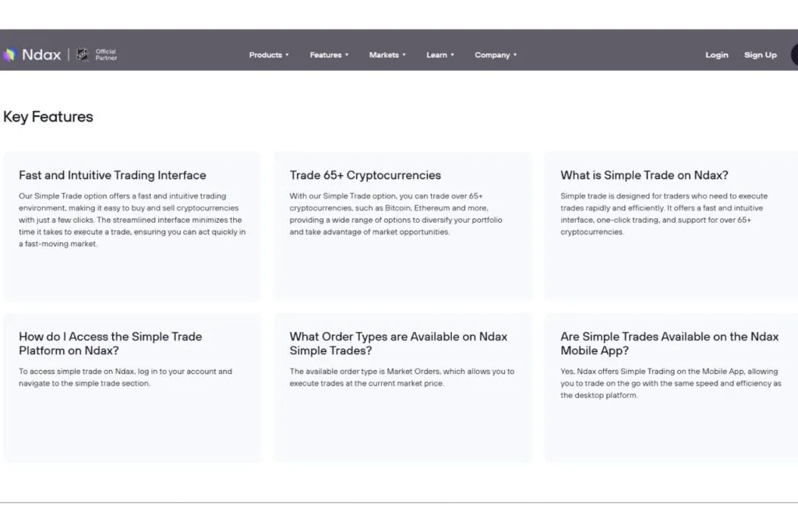Click the Sign Up button
The height and width of the screenshot is (532, 798).
click(x=761, y=55)
